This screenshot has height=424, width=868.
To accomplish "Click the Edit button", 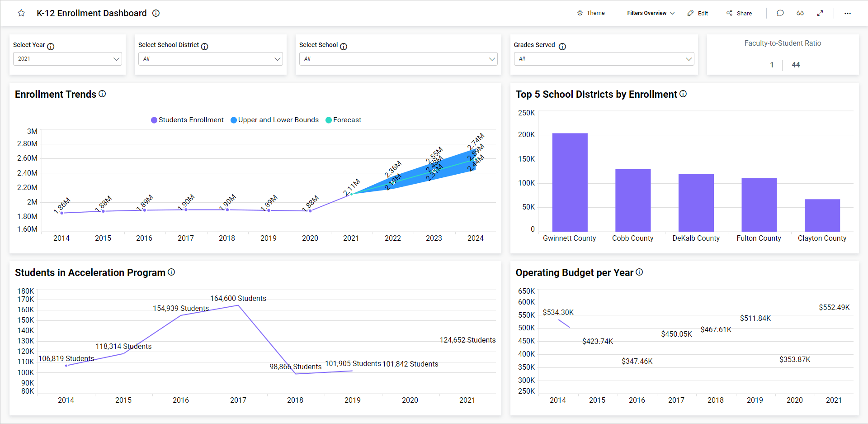I will (697, 13).
